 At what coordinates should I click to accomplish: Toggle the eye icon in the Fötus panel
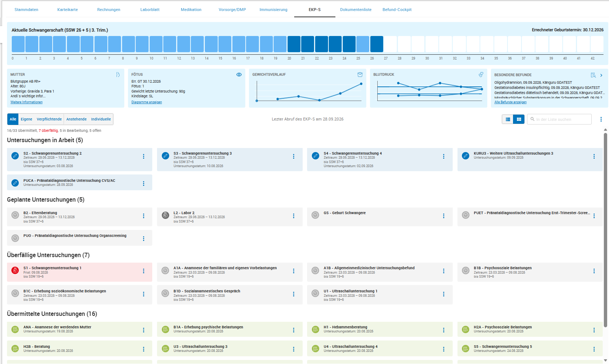click(x=239, y=75)
